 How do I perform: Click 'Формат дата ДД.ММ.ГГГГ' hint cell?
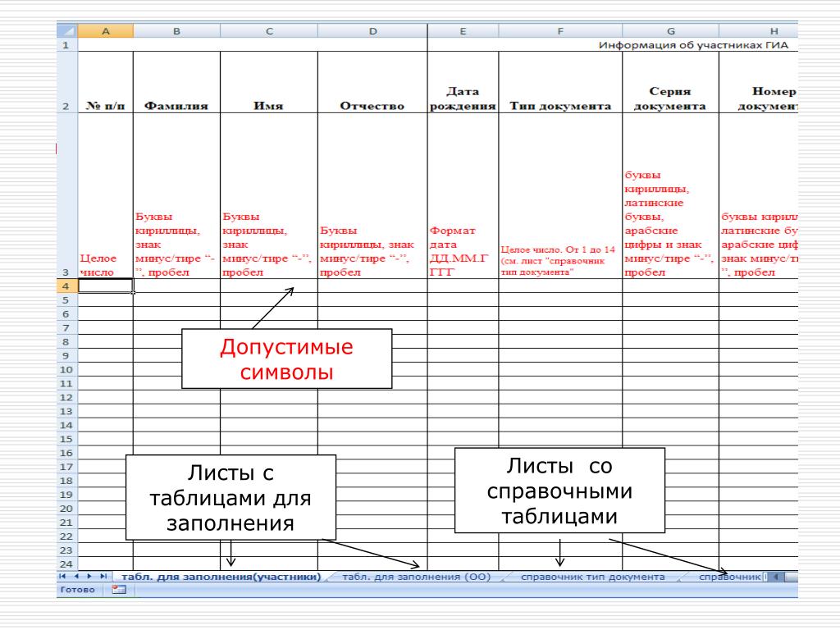[x=463, y=195]
